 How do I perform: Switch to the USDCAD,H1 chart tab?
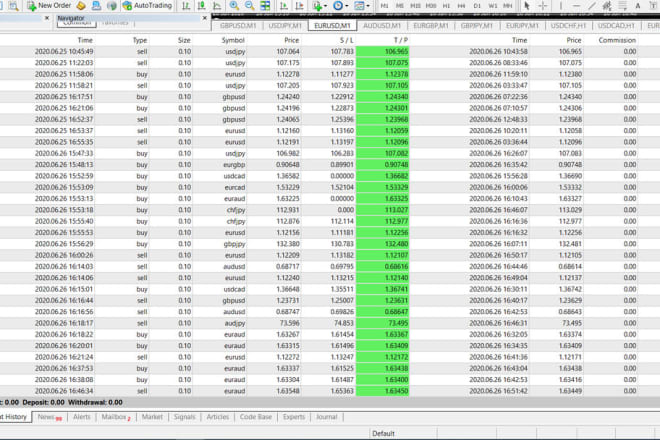616,26
